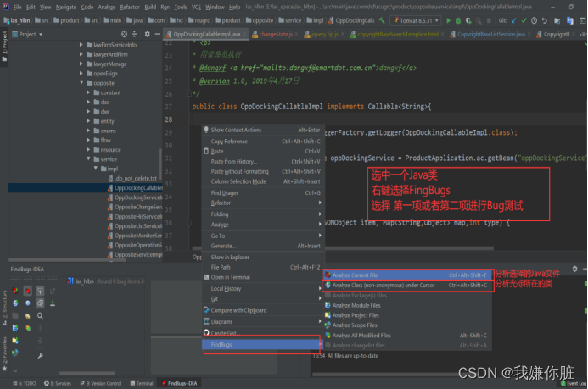Viewport: 588px width, 389px height.
Task: Expand the entity folder
Action: click(88, 121)
